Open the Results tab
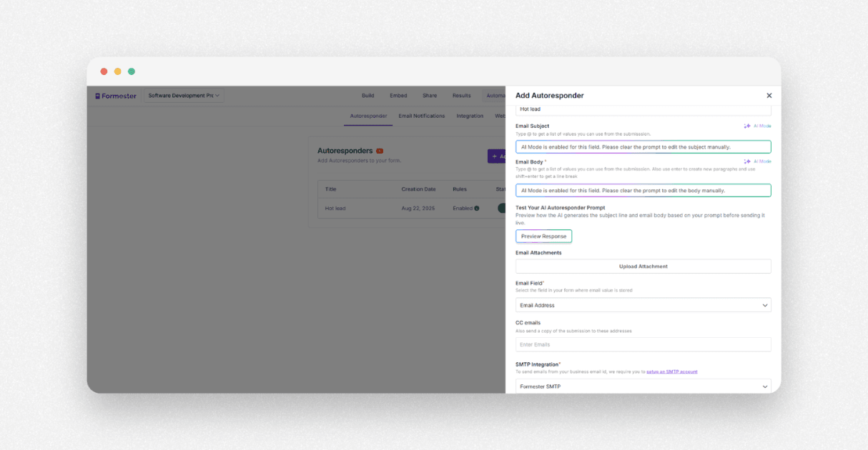Viewport: 868px width, 450px height. point(461,96)
